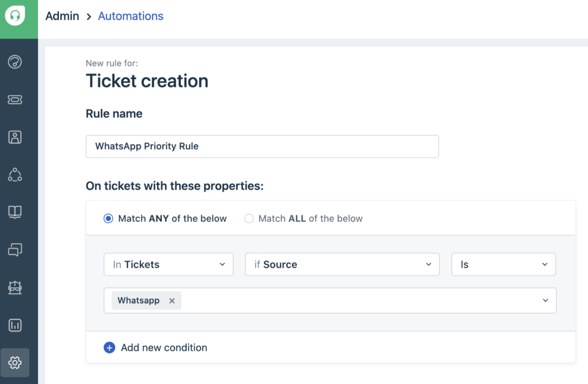Screen dimensions: 588x384
Task: Remove the Whatsapp tag using its X
Action: pos(172,301)
